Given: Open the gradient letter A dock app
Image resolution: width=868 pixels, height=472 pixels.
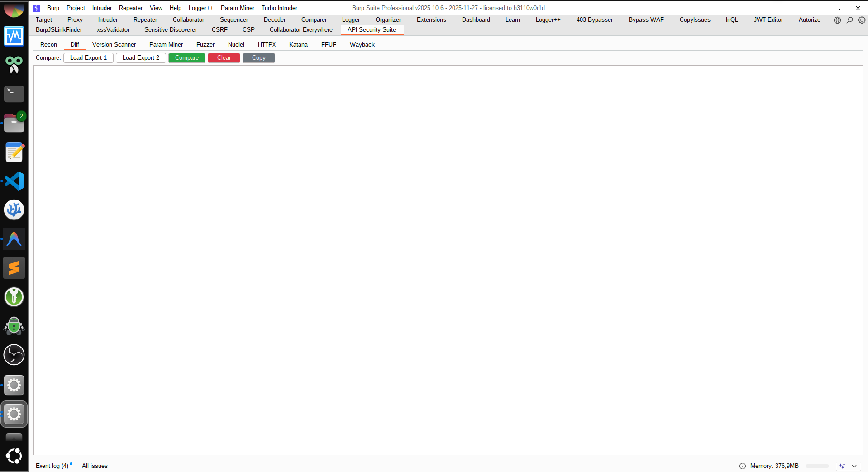Looking at the screenshot, I should click(x=14, y=239).
